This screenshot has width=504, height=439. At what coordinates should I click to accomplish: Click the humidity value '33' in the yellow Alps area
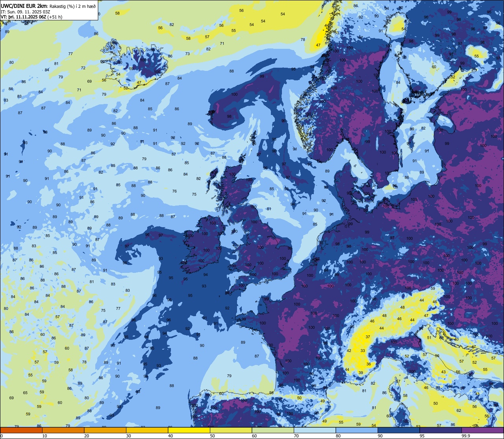point(363,350)
